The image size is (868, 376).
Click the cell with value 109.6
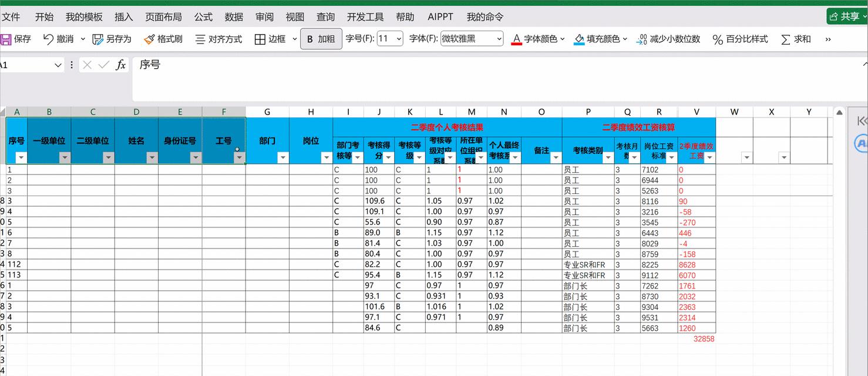(379, 201)
